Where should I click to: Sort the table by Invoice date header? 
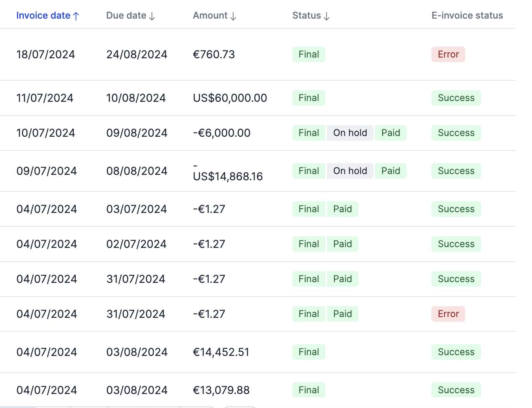pos(43,16)
